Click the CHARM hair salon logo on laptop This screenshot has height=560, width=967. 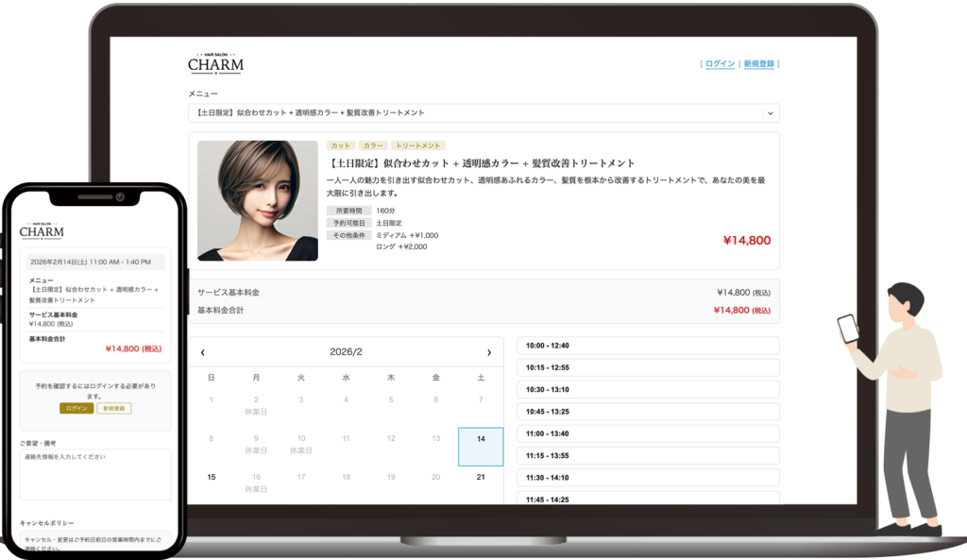click(x=215, y=64)
